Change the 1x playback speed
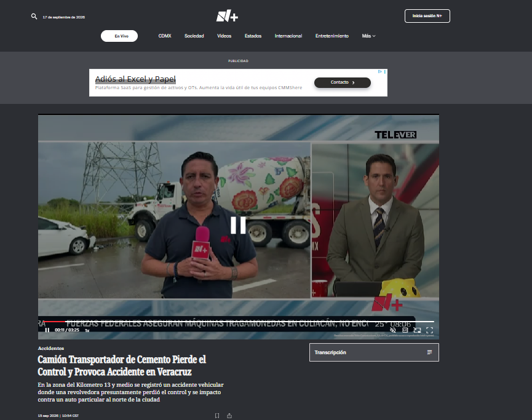532x420 pixels. coord(87,330)
